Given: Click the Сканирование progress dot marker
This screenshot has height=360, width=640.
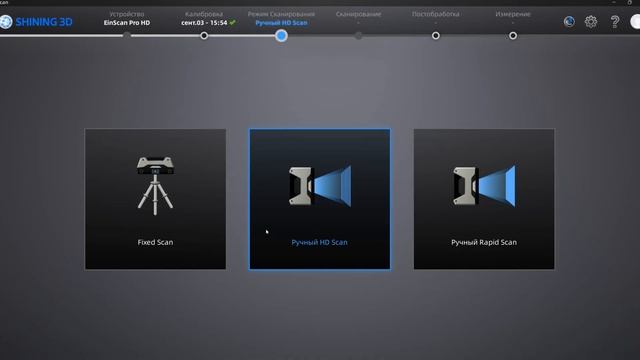Looking at the screenshot, I should click(358, 36).
